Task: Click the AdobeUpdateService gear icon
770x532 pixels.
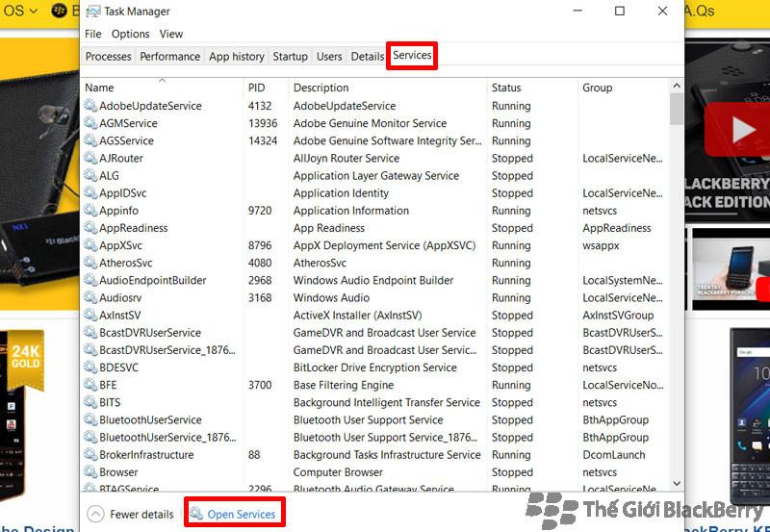Action: coord(90,106)
